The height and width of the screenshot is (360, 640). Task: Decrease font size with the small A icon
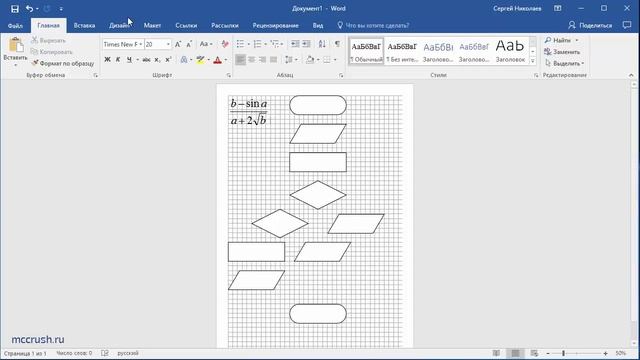pos(189,44)
